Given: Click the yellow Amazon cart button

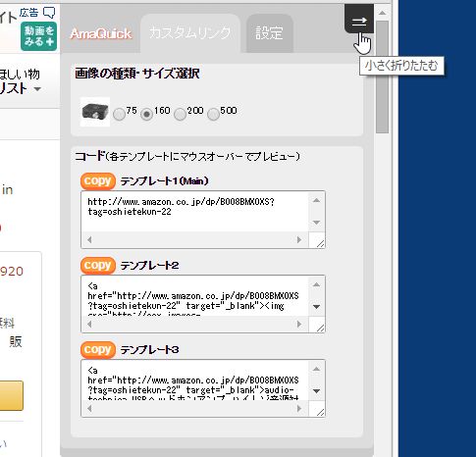Looking at the screenshot, I should pyautogui.click(x=12, y=395).
